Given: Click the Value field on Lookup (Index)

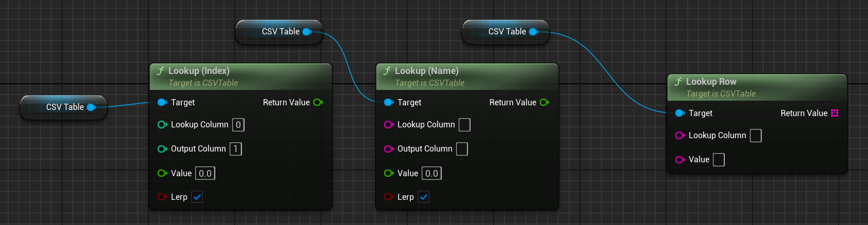Looking at the screenshot, I should pos(205,173).
